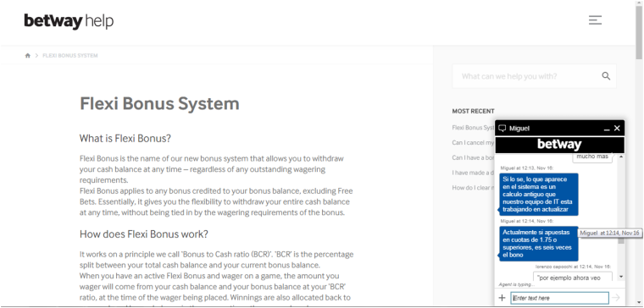Click the betway logo in chat header
The width and height of the screenshot is (644, 308).
pyautogui.click(x=559, y=145)
